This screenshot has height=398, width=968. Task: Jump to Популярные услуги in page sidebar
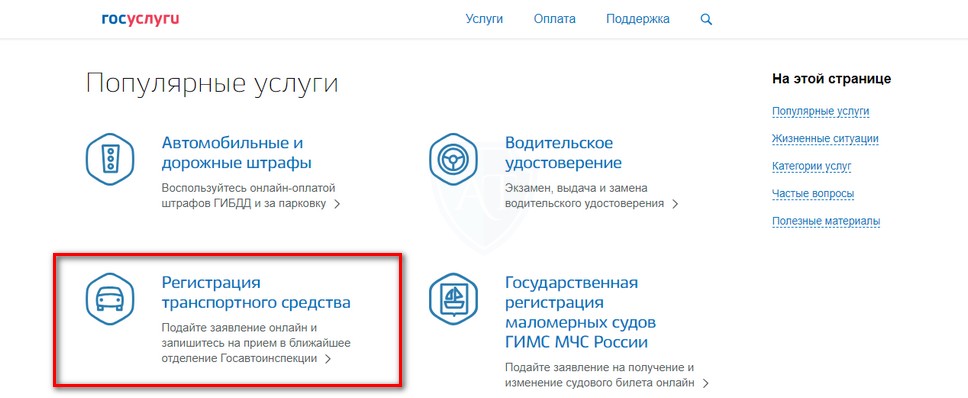click(820, 112)
